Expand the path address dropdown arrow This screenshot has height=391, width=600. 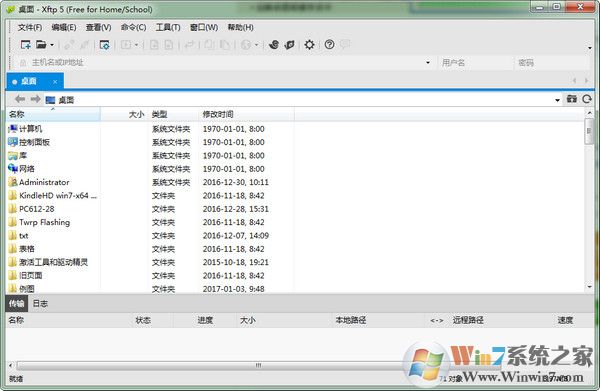[x=558, y=100]
